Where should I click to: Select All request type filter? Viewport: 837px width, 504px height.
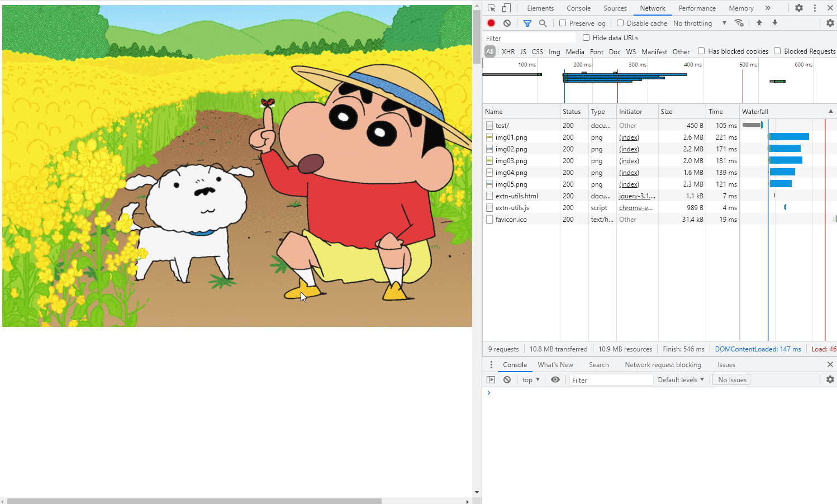pos(490,51)
